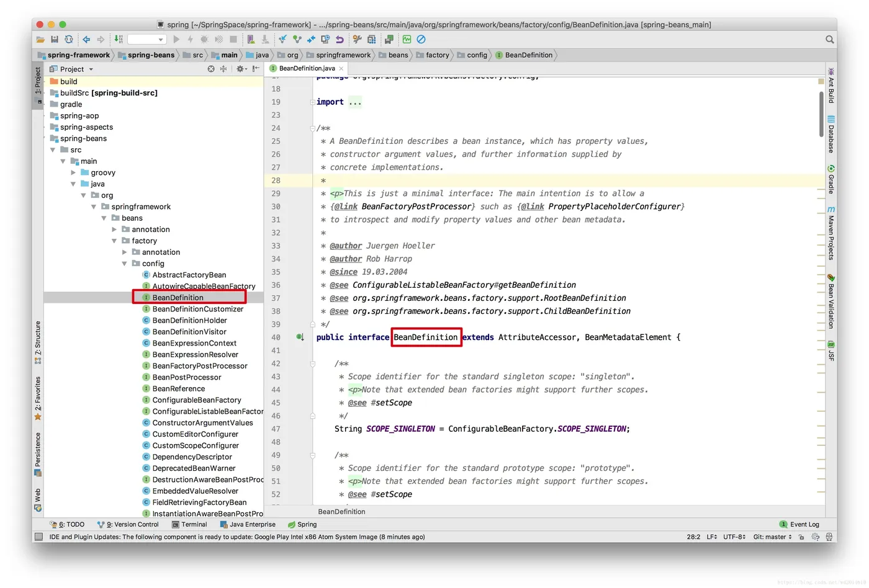Click the gutter implemented-interface icon on line 40
869x588 pixels.
[x=300, y=337]
